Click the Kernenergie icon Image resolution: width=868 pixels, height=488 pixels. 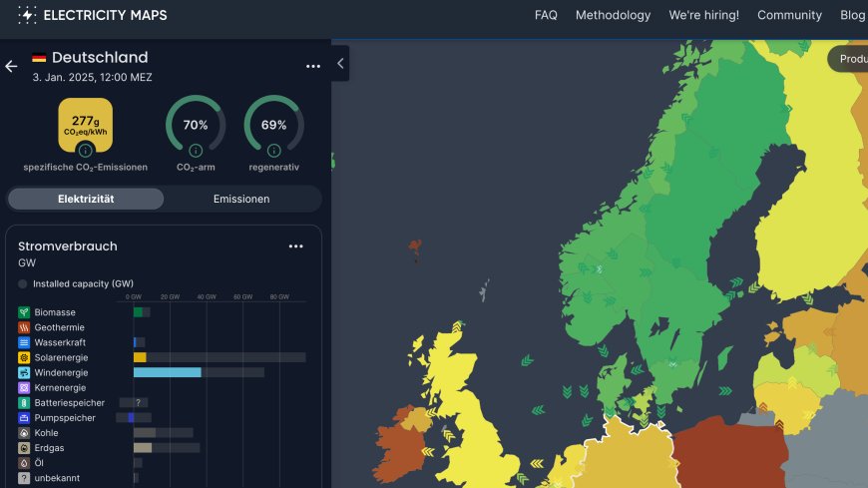point(24,387)
